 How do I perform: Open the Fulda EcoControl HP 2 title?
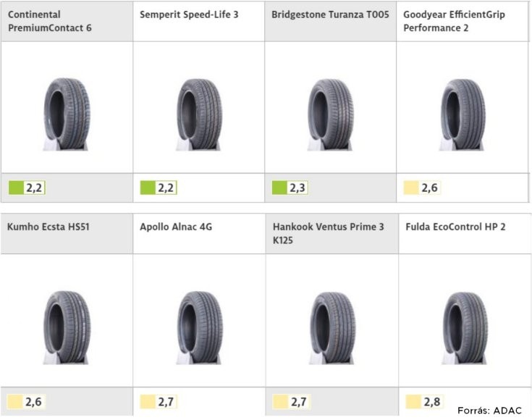coord(455,227)
